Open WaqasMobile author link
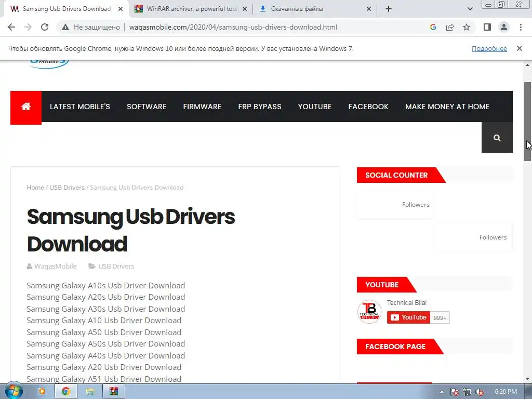Viewport: 532px width, 399px height. click(x=55, y=267)
